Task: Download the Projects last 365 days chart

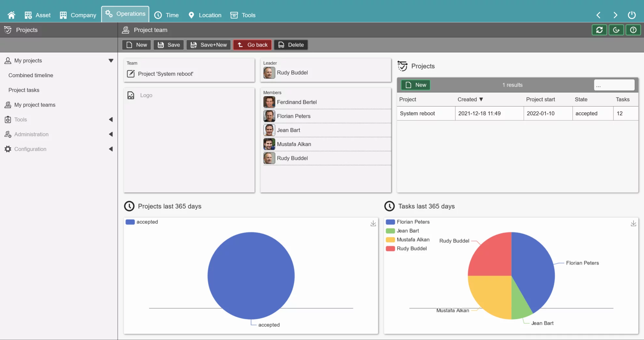Action: 373,223
